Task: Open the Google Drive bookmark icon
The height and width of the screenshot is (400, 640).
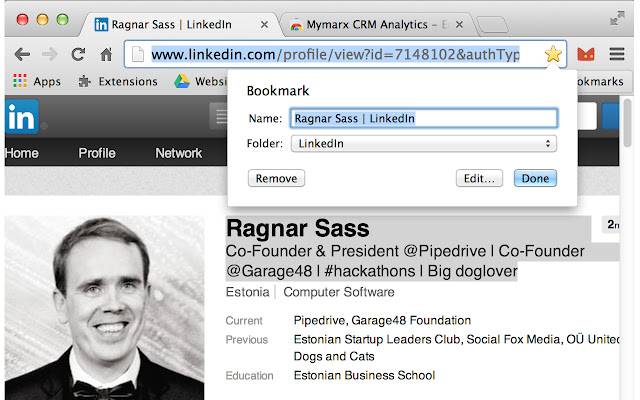Action: (x=182, y=81)
